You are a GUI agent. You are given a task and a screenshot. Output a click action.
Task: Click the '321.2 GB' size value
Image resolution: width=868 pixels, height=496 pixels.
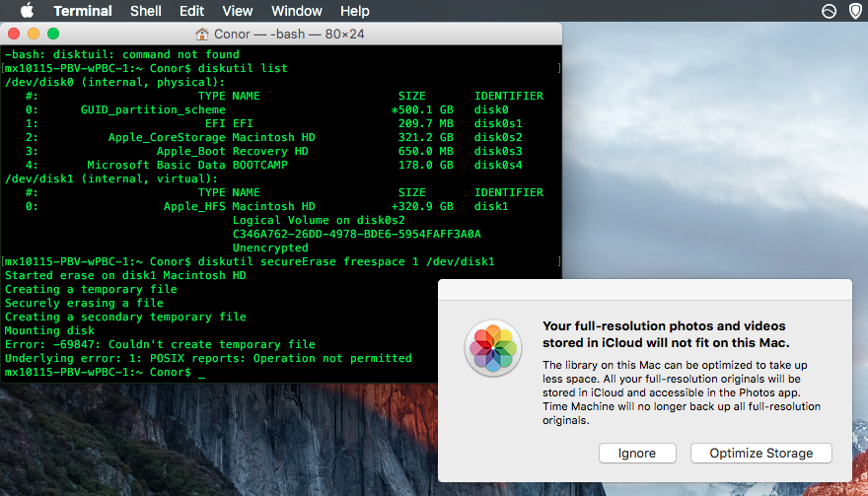426,137
